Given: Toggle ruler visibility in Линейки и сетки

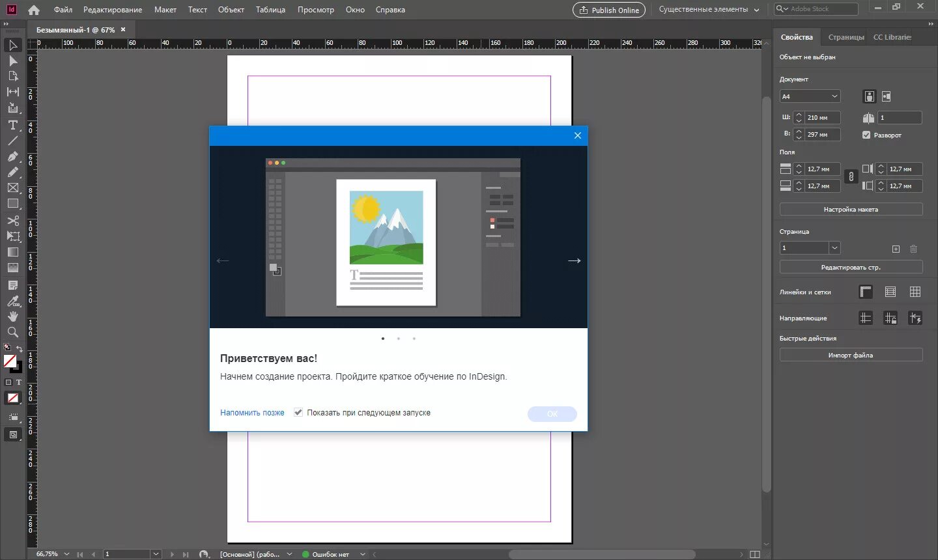Looking at the screenshot, I should coord(866,292).
